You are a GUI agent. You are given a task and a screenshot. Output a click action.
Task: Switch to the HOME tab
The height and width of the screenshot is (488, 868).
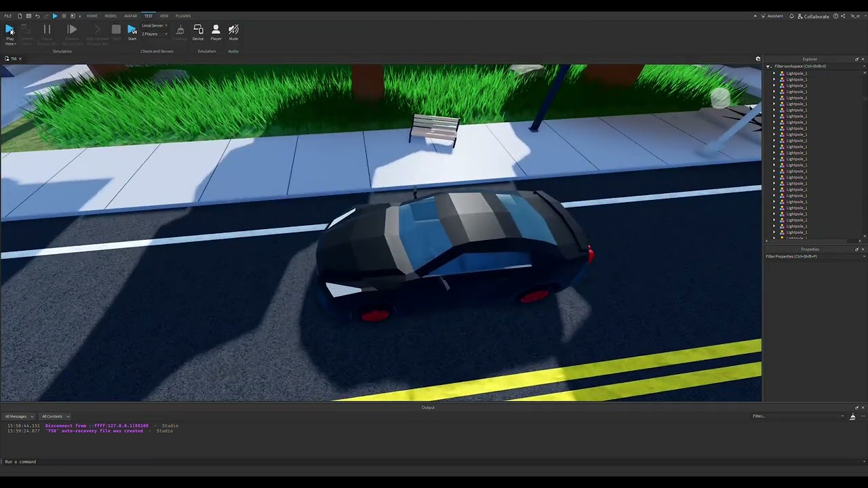pyautogui.click(x=92, y=16)
